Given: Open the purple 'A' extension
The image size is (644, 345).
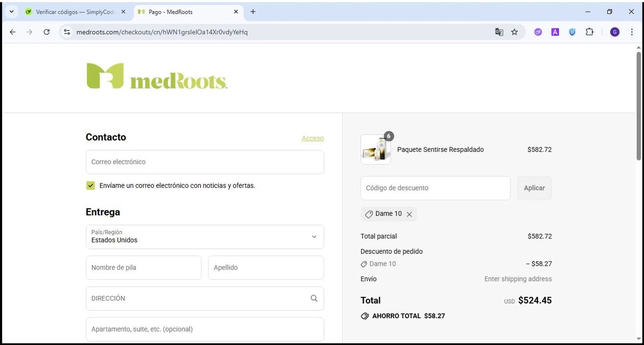Looking at the screenshot, I should (555, 32).
